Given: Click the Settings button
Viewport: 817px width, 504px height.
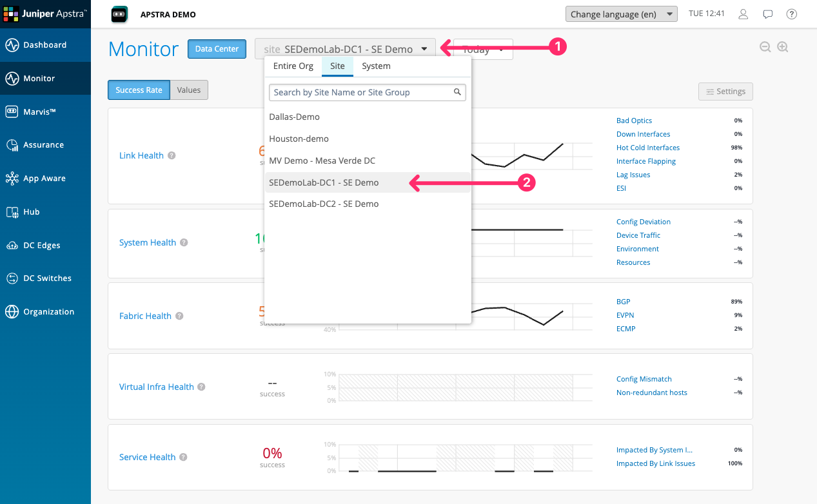Looking at the screenshot, I should pos(725,92).
